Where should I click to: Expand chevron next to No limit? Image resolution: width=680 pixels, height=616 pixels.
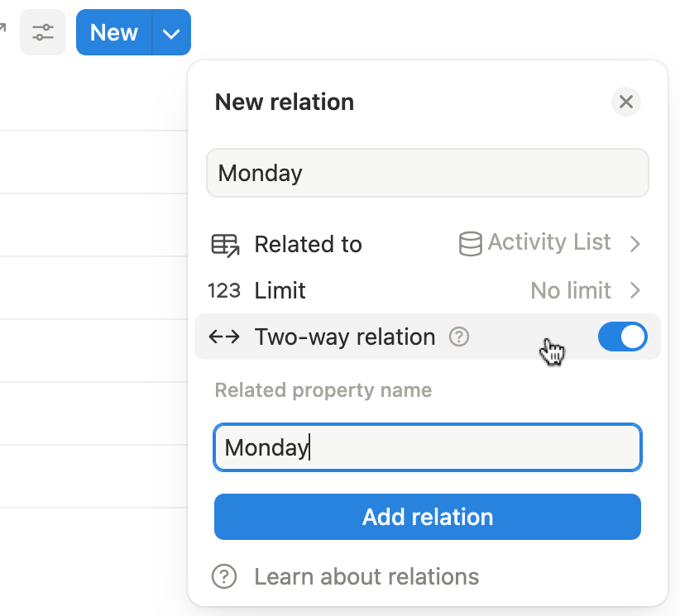pyautogui.click(x=635, y=291)
